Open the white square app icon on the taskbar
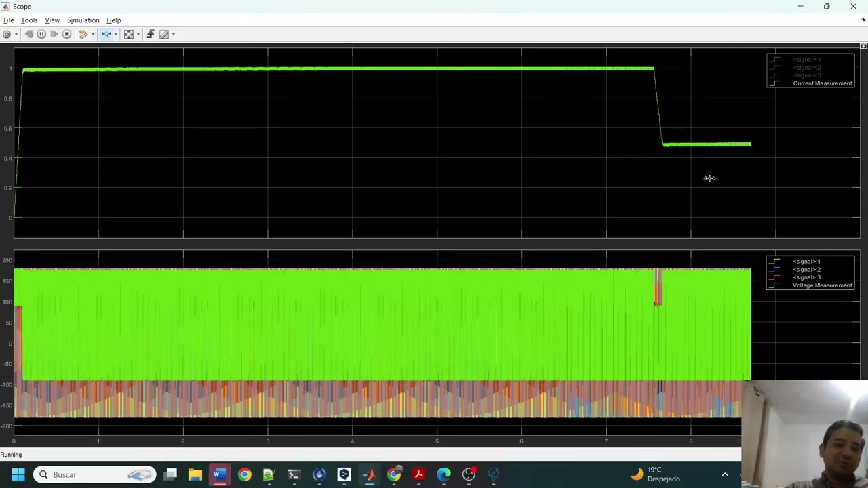Screen dimensions: 868x488 point(344,474)
